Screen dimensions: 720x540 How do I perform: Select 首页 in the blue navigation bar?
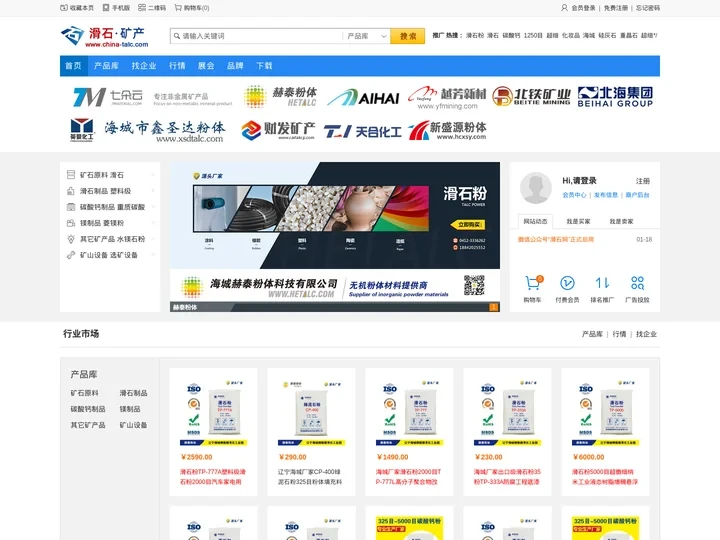[73, 66]
